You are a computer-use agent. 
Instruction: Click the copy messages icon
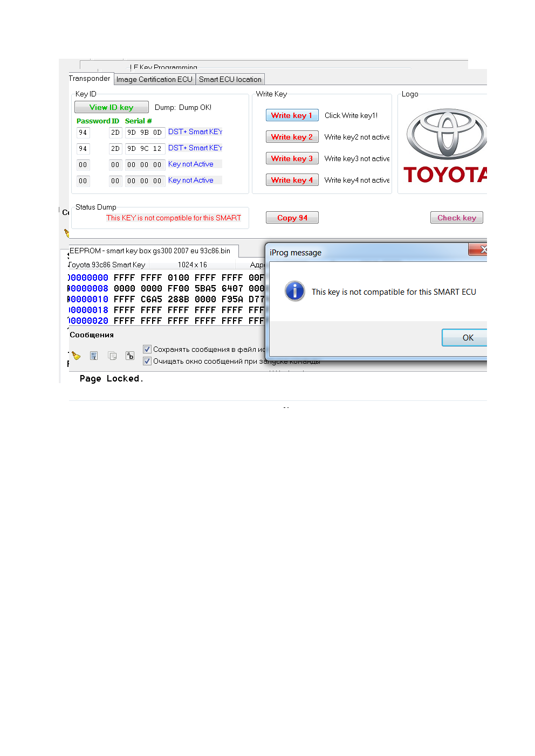112,356
